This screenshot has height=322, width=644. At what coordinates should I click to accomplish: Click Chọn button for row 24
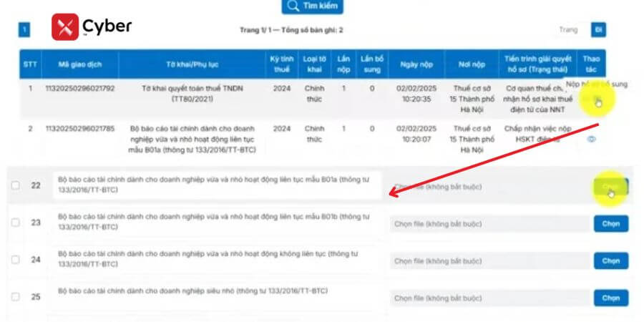(x=610, y=261)
